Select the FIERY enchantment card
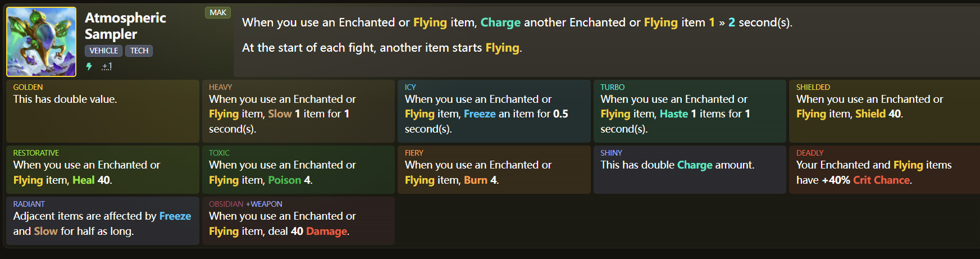This screenshot has height=259, width=980. (494, 170)
